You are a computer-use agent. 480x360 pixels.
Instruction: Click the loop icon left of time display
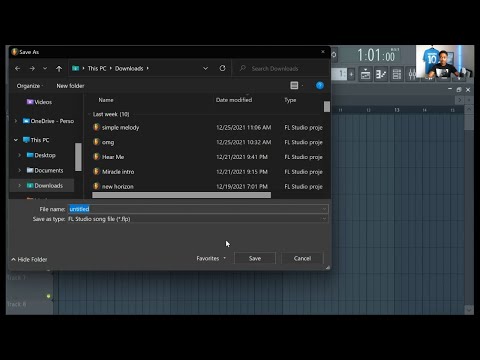coord(334,55)
